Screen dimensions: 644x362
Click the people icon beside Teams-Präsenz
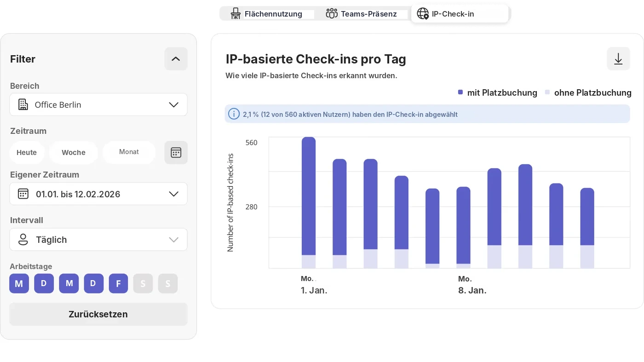click(x=332, y=14)
